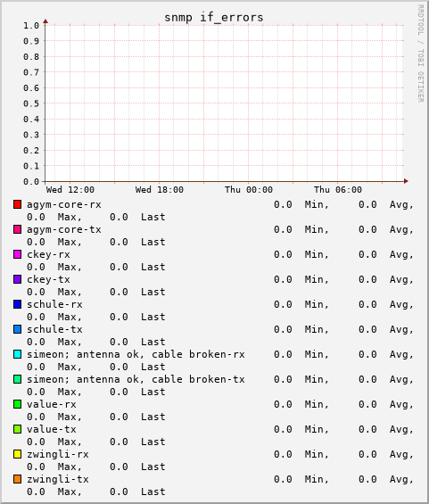
Task: Click the snmp if_errors graph title
Action: coord(214,18)
